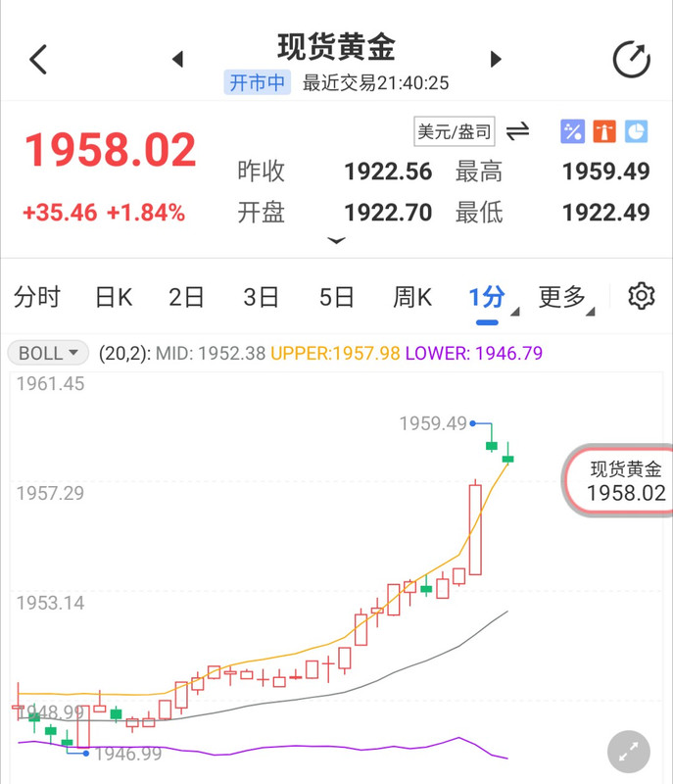Open the purple percent calculator icon
The image size is (673, 784).
pyautogui.click(x=572, y=131)
